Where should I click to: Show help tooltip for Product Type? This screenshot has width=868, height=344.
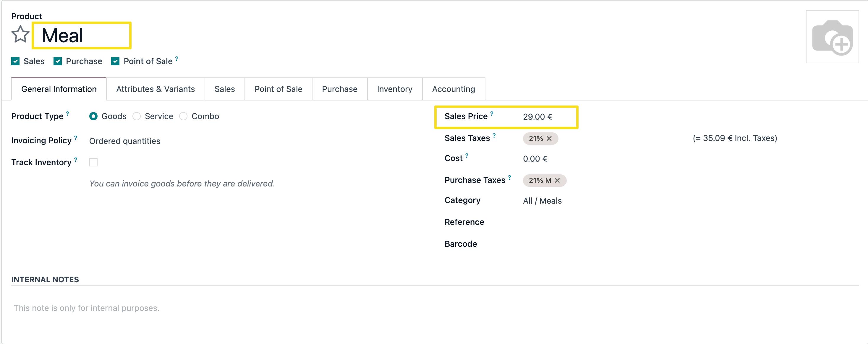click(x=67, y=113)
